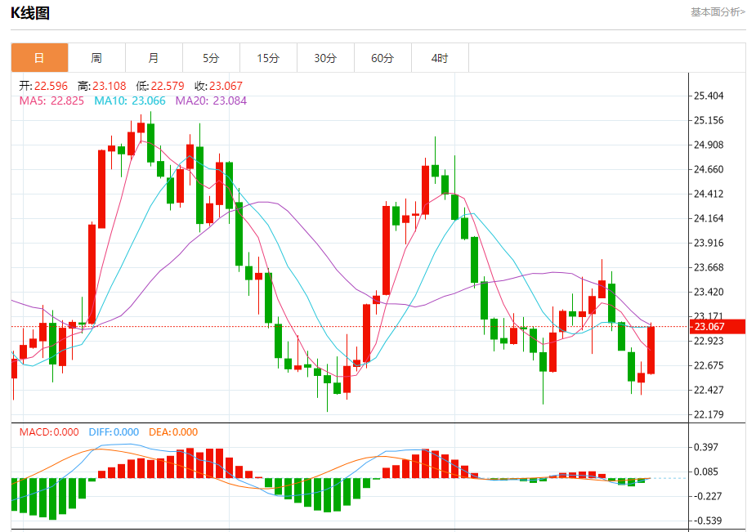The width and height of the screenshot is (756, 532).
Task: Switch to the 月 monthly tab
Action: point(154,58)
